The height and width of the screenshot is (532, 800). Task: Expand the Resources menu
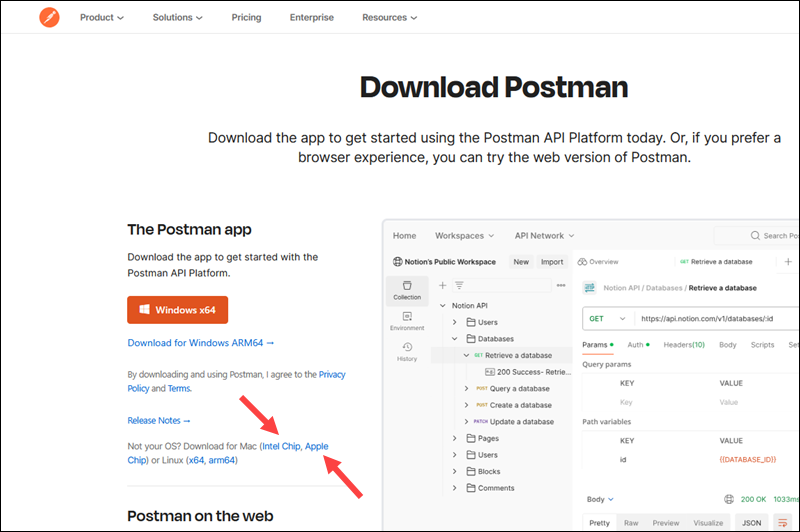(389, 17)
